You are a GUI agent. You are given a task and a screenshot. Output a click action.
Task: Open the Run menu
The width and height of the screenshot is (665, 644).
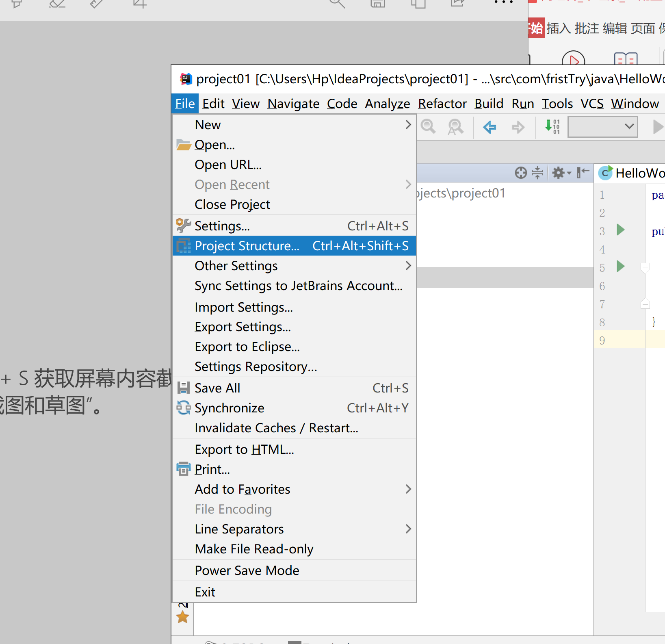coord(523,104)
